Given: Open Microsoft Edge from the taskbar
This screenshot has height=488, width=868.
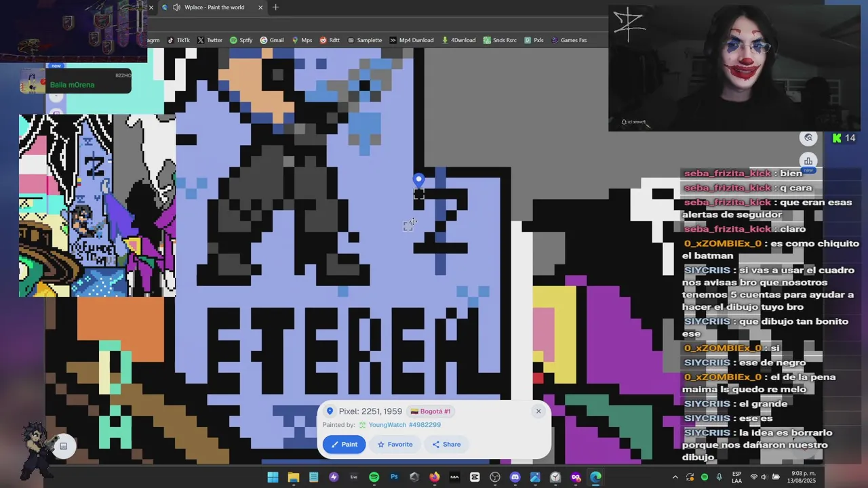Looking at the screenshot, I should coord(595,477).
